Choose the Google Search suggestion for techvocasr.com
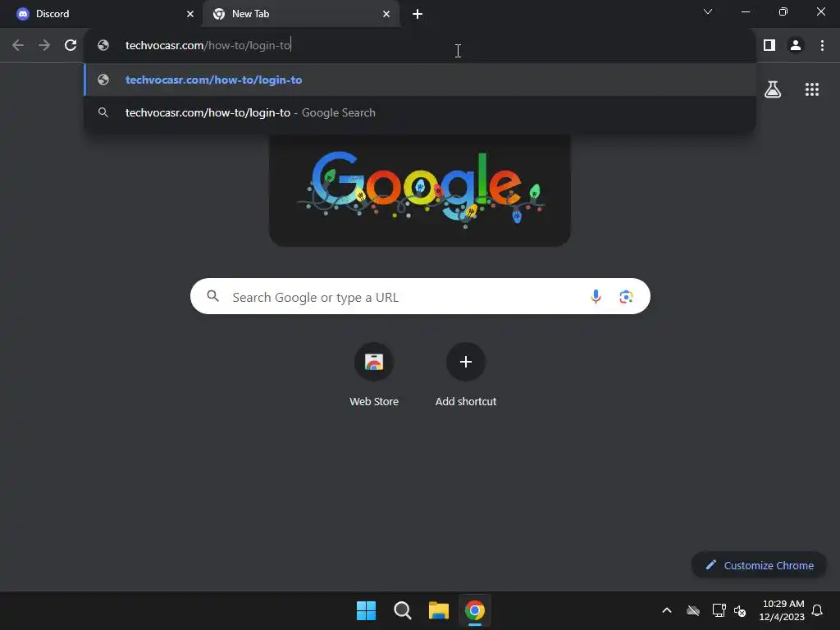Viewport: 840px width, 630px height. click(x=420, y=112)
